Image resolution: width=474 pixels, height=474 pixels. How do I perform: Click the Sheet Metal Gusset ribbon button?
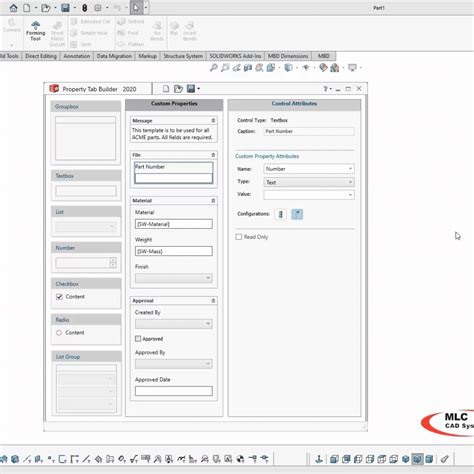click(x=57, y=33)
